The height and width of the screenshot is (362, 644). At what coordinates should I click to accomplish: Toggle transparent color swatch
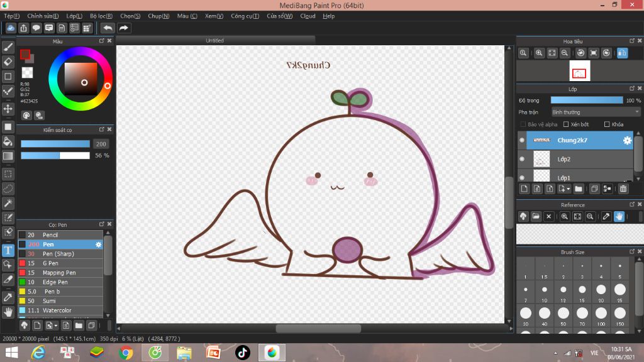(x=27, y=73)
